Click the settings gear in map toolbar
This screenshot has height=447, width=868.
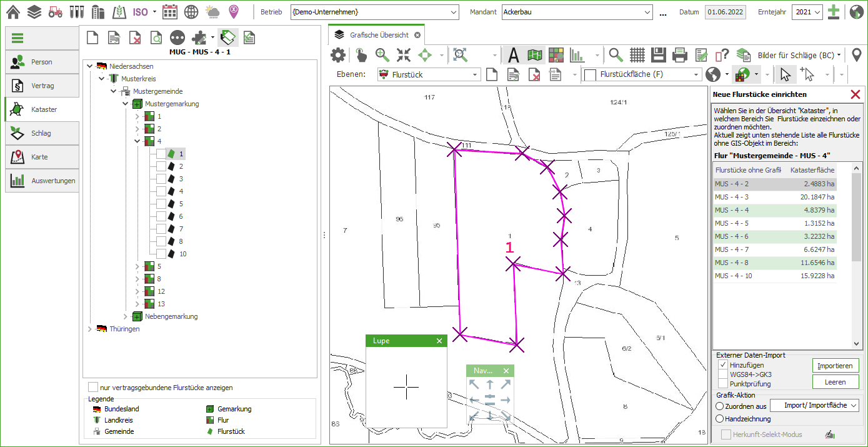pos(338,55)
